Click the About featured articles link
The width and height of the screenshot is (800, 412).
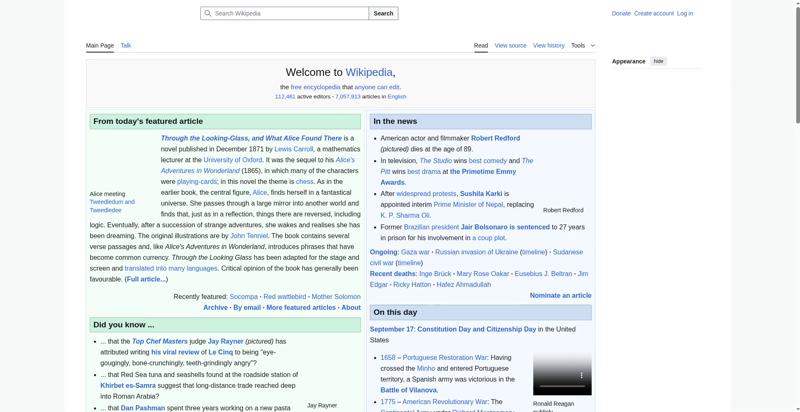351,307
